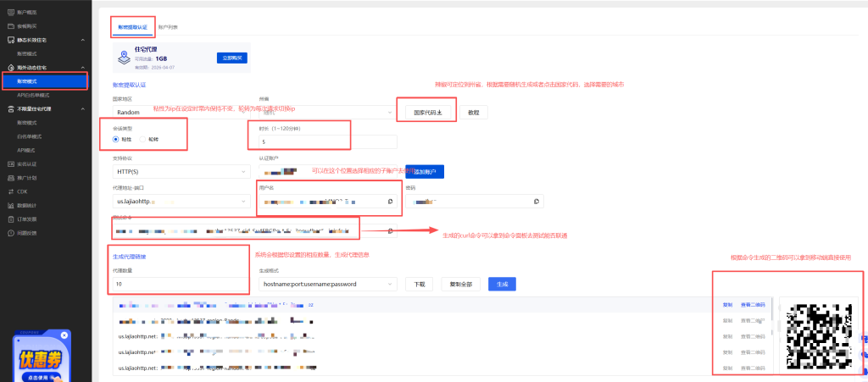Click the blue 生成 button
The image size is (868, 382).
click(x=502, y=284)
